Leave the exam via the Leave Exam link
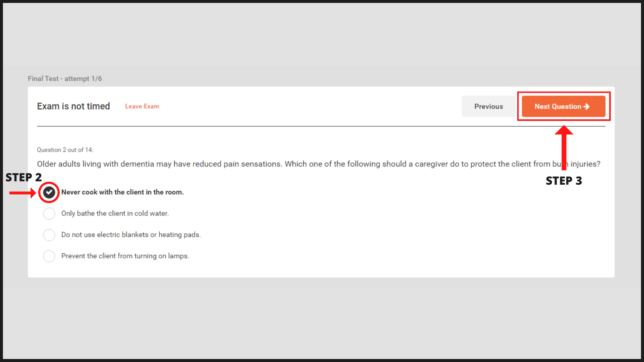The height and width of the screenshot is (362, 644). pyautogui.click(x=142, y=106)
